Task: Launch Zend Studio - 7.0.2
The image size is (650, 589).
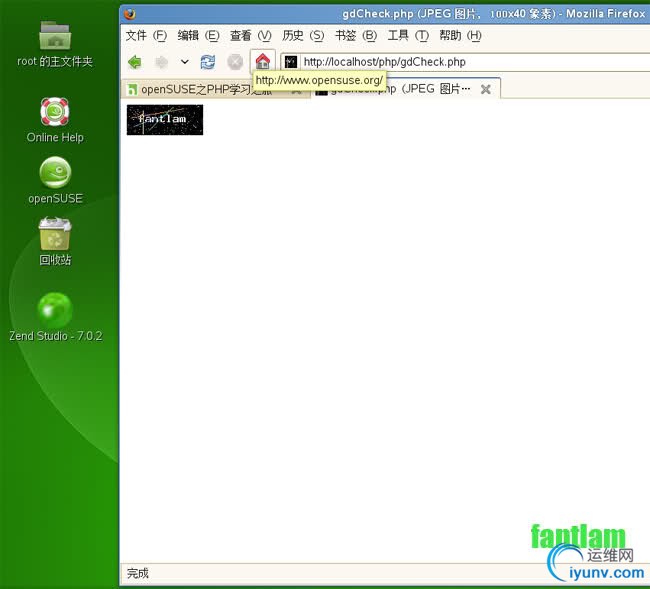Action: (x=55, y=317)
